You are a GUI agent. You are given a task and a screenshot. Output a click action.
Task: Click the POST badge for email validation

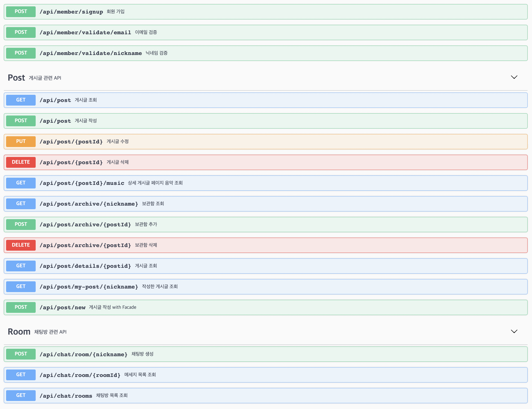tap(21, 32)
